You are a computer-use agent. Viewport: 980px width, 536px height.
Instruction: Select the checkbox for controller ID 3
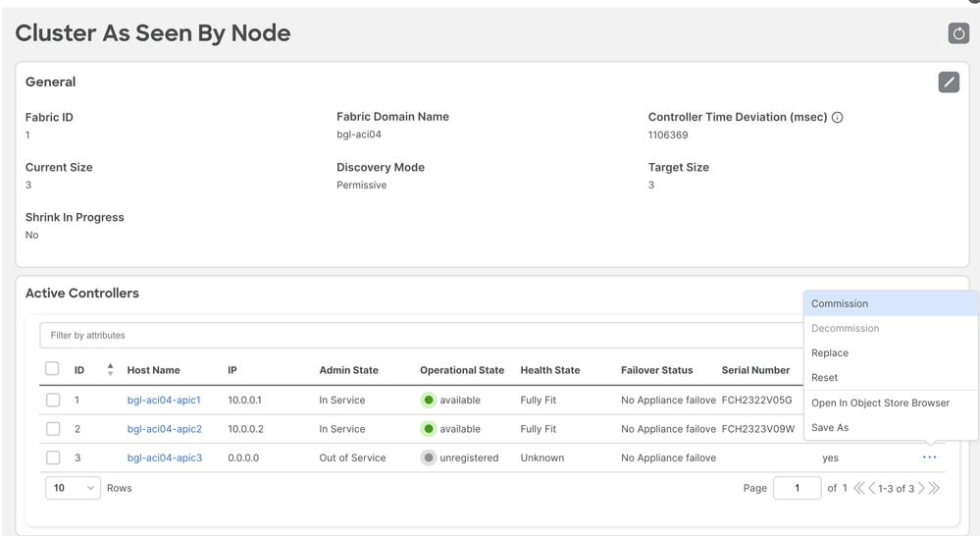tap(53, 457)
